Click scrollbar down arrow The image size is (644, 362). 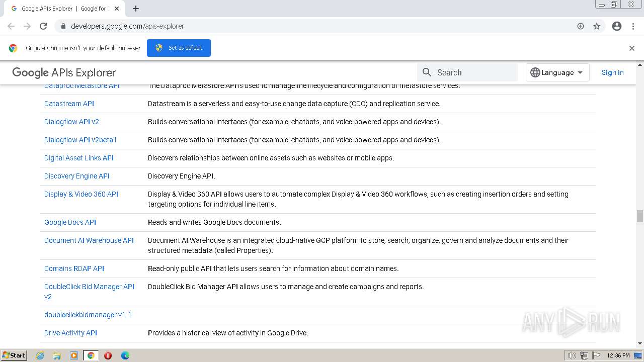(640, 343)
